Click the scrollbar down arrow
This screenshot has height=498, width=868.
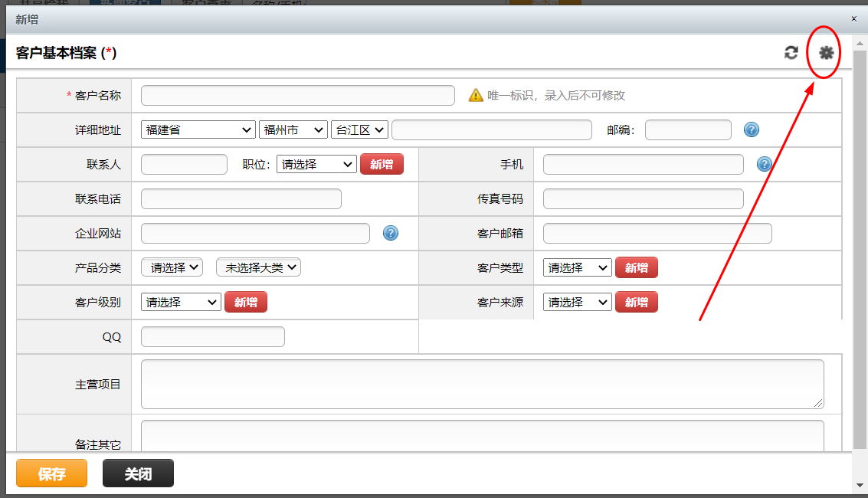coord(860,486)
